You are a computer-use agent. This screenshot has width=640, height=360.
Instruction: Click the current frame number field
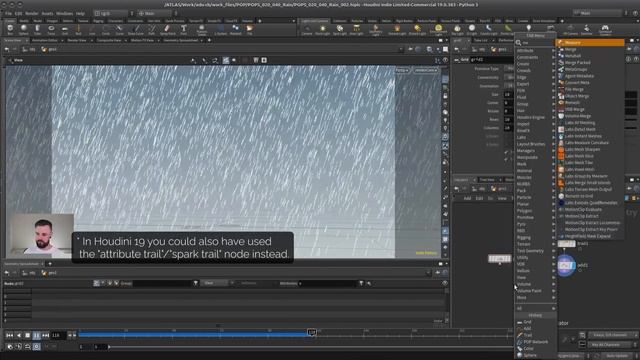[57, 335]
